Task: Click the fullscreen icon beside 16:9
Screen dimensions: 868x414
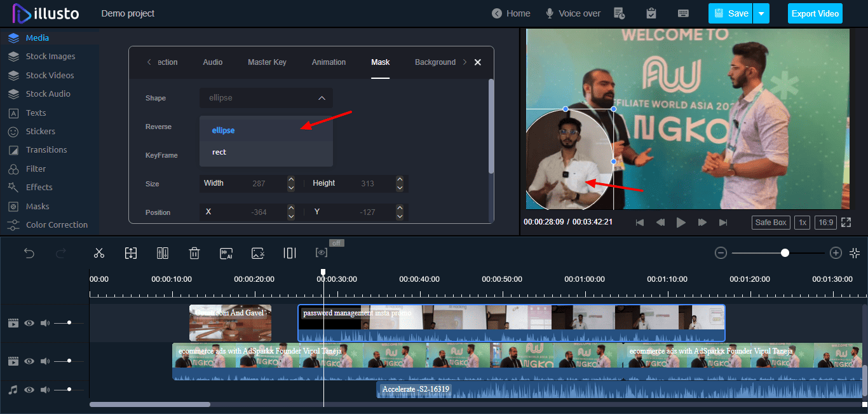Action: point(846,223)
